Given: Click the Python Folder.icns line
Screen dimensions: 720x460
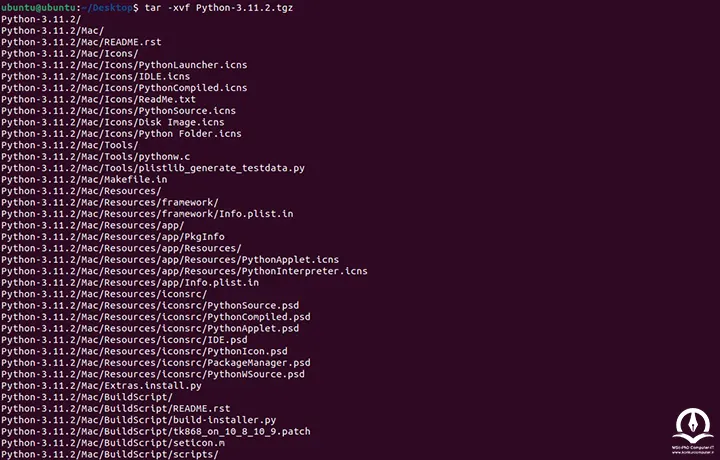Looking at the screenshot, I should [x=121, y=134].
